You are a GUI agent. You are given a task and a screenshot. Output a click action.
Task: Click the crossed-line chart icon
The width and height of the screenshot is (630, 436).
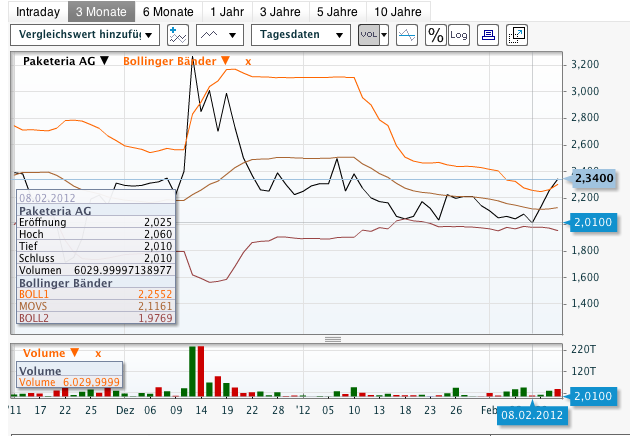point(407,35)
